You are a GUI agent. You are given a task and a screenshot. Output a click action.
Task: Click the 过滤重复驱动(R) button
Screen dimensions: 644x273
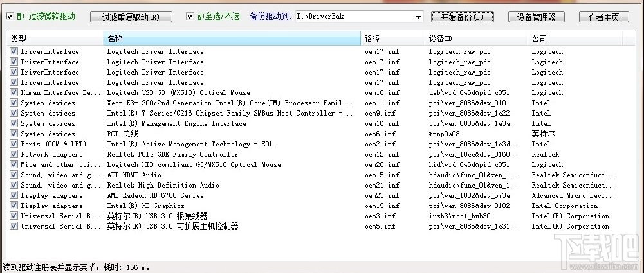pyautogui.click(x=131, y=17)
